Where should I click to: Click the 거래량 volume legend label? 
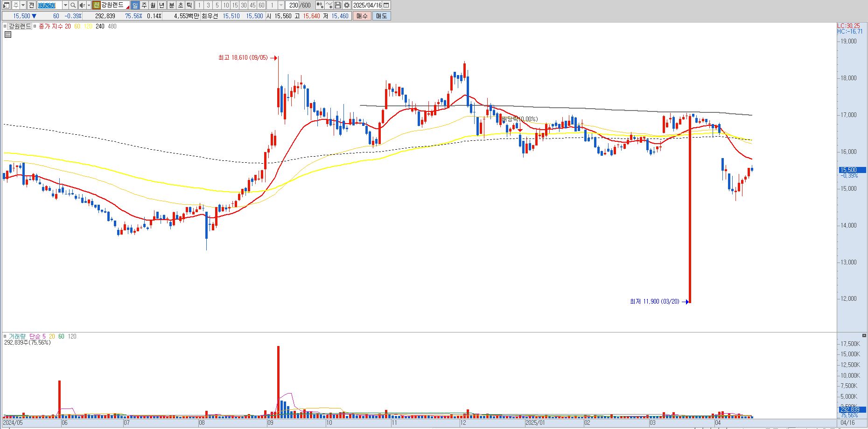(17, 336)
